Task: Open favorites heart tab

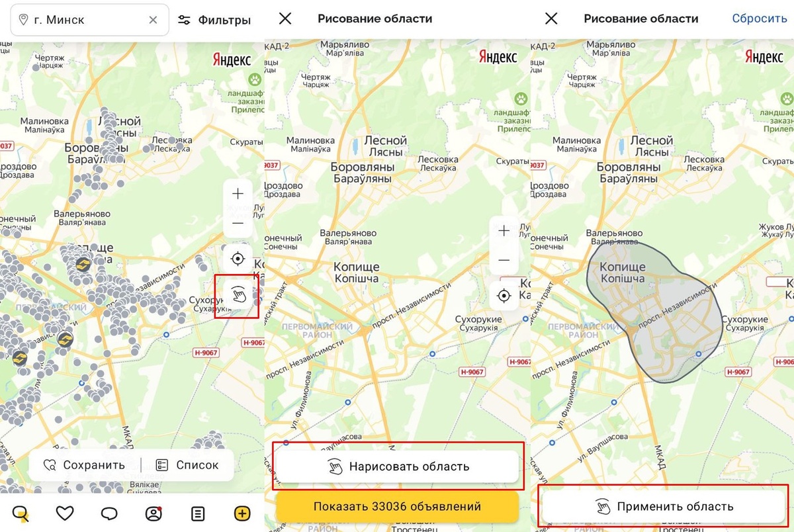Action: click(x=64, y=513)
